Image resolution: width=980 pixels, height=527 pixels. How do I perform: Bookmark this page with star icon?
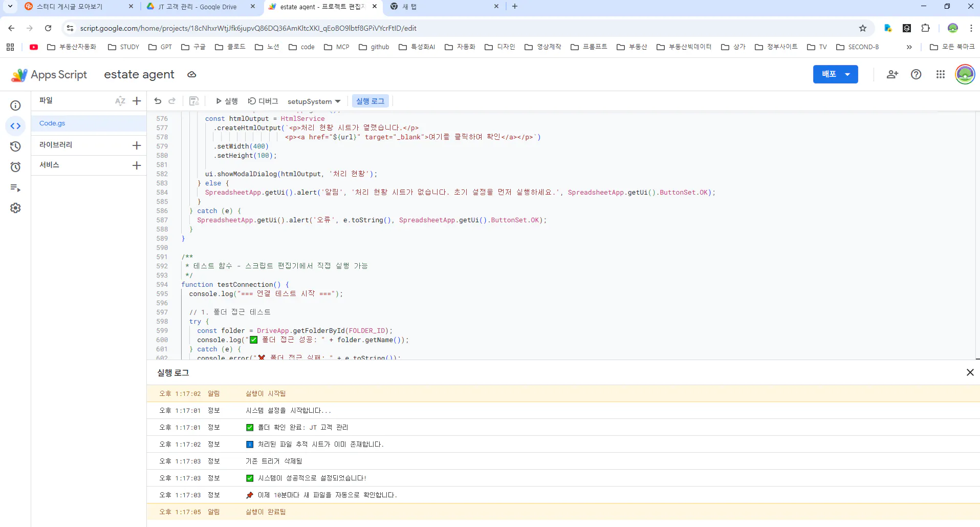[x=863, y=28]
